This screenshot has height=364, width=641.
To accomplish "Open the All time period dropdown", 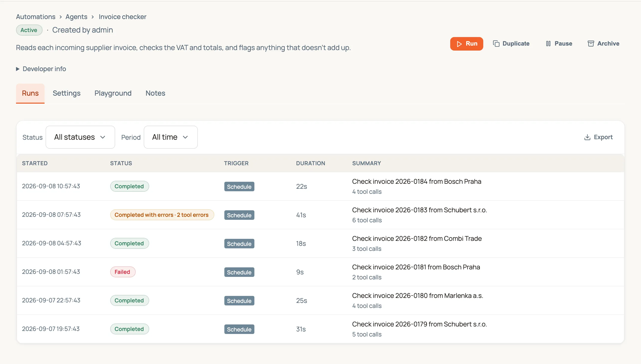I will (x=171, y=137).
